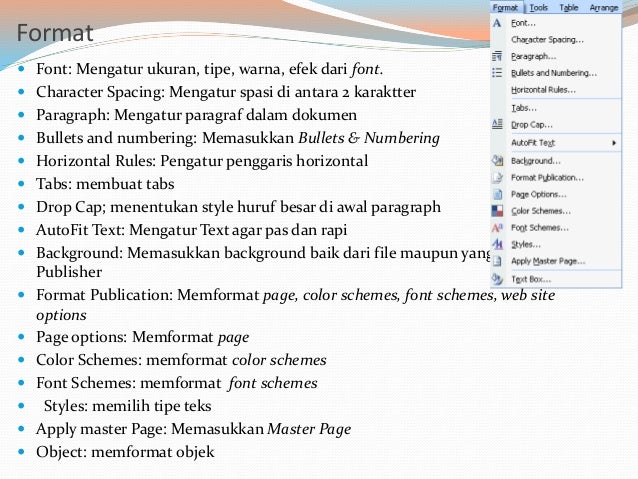Click the Font Schemes icon
This screenshot has height=479, width=638.
497,227
